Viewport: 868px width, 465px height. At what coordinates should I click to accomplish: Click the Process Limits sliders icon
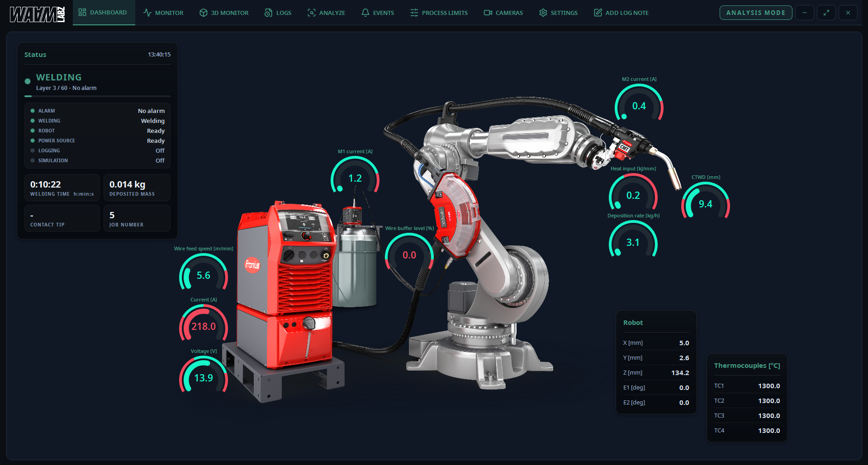coord(414,13)
